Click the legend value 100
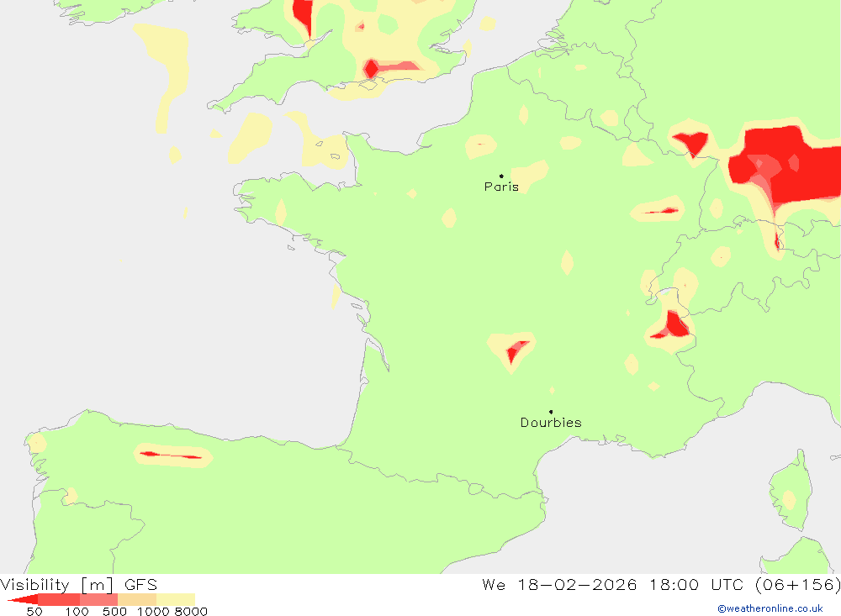 (x=77, y=611)
